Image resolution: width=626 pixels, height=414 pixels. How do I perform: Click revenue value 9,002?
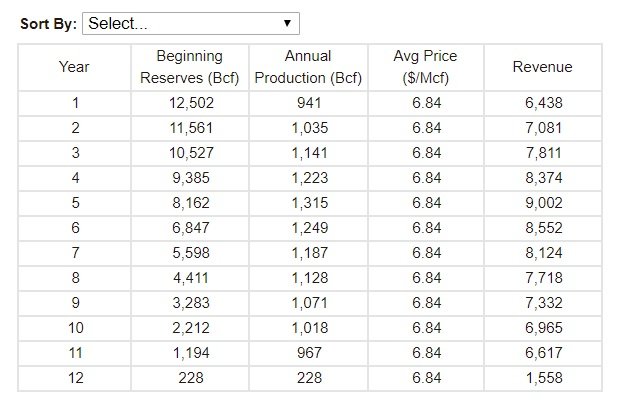(542, 203)
